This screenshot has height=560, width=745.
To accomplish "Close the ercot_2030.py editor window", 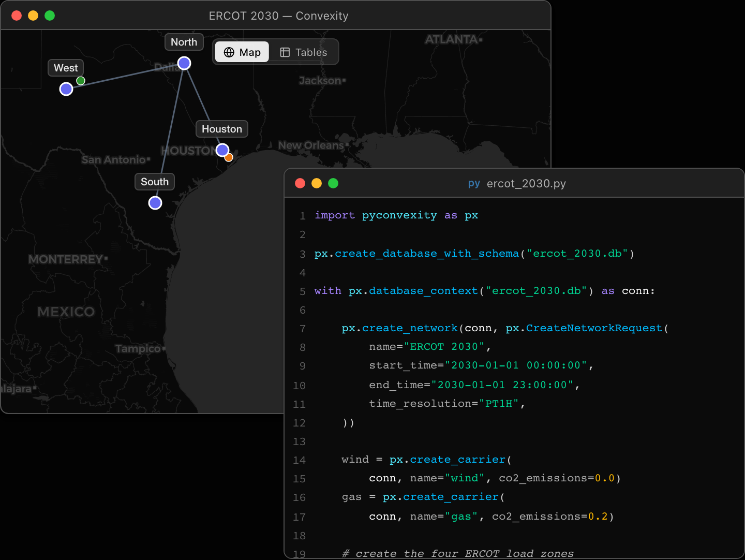I will [300, 183].
